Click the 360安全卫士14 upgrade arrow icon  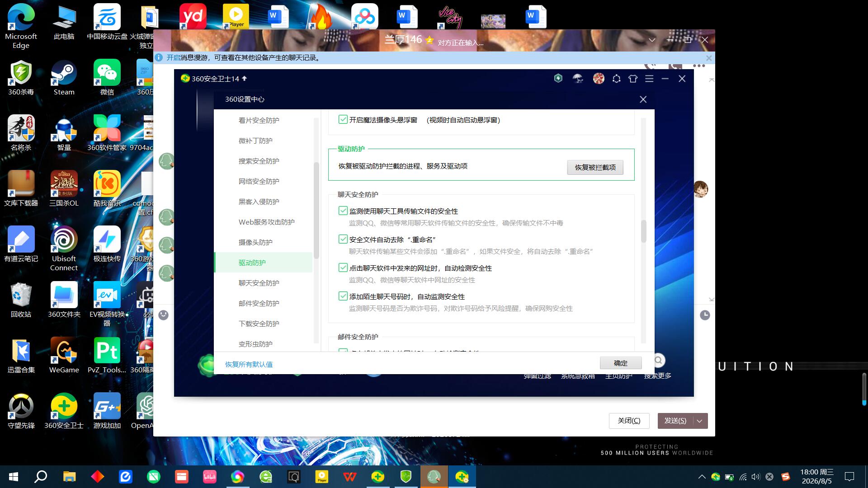[x=245, y=78]
